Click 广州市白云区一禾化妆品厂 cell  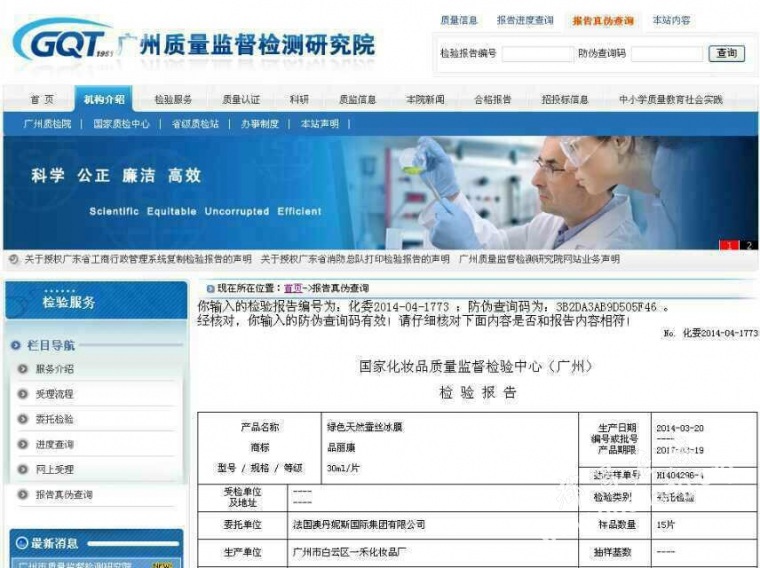pos(349,552)
